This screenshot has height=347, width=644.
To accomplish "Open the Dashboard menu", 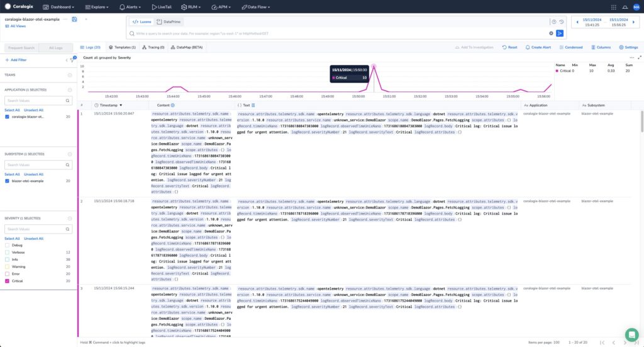I will [58, 7].
